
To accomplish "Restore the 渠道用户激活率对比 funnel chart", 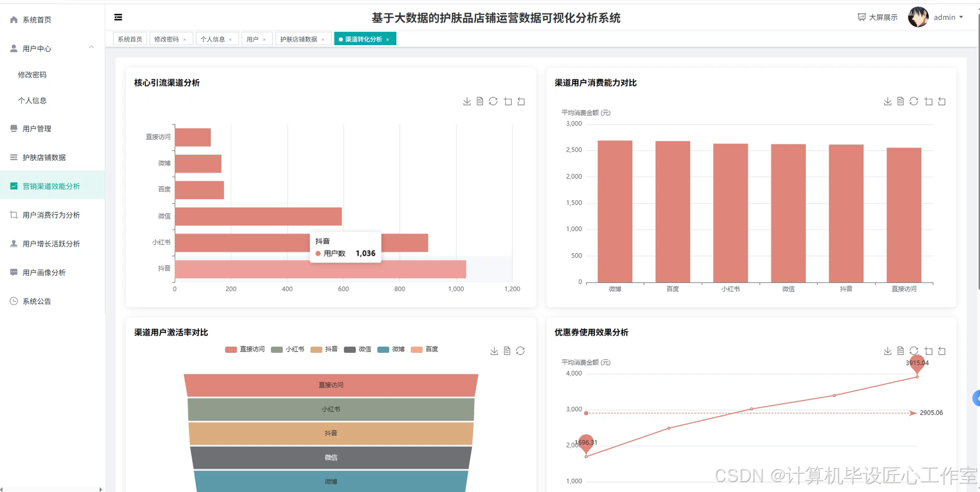I will (x=521, y=351).
